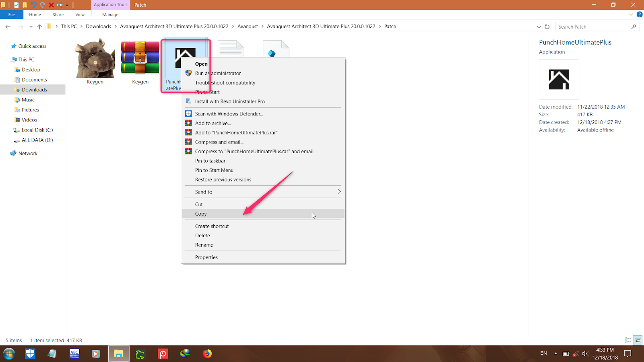Open Pictures in the navigation pane
The width and height of the screenshot is (644, 362).
tap(30, 110)
